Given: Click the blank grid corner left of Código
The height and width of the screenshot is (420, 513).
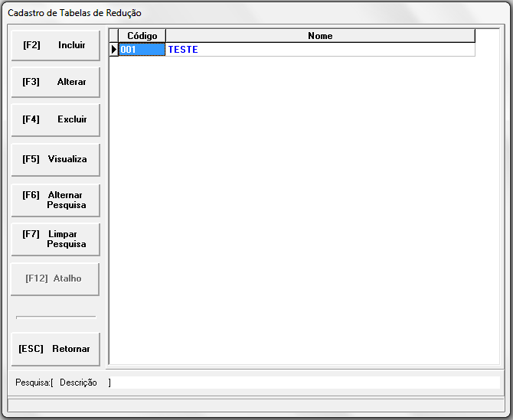Looking at the screenshot, I should point(114,36).
